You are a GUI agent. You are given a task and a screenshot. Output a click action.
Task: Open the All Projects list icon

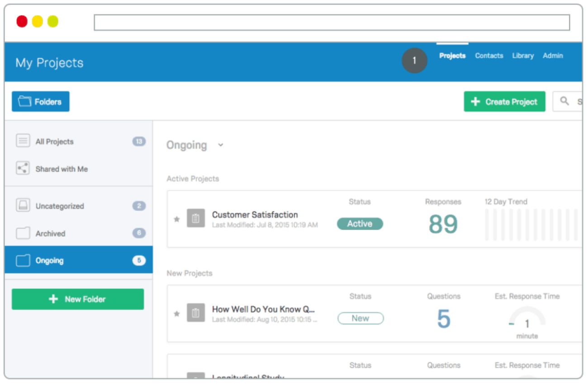coord(23,141)
